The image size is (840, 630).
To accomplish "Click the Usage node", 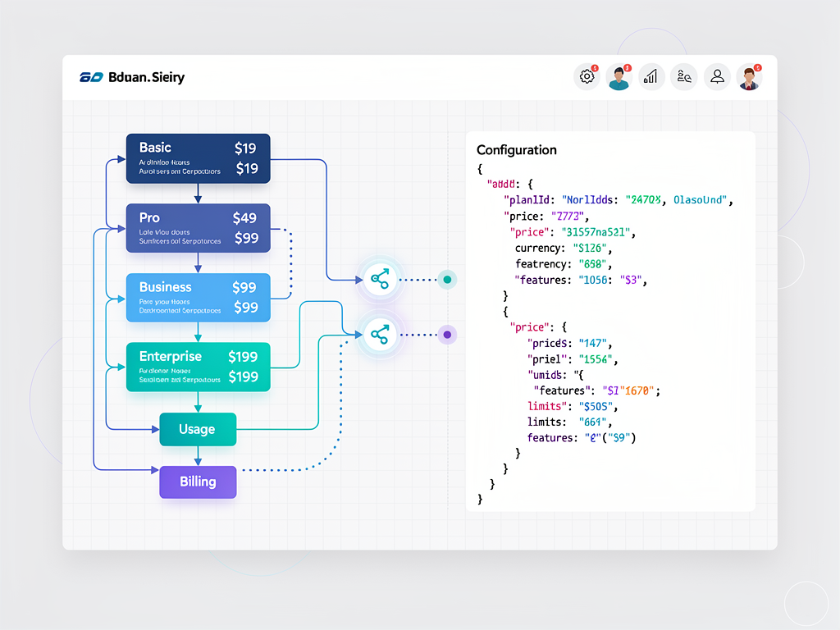I will pos(198,429).
